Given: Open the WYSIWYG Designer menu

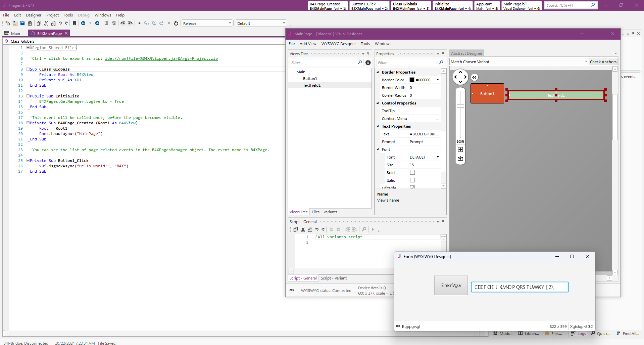Looking at the screenshot, I should tap(338, 44).
